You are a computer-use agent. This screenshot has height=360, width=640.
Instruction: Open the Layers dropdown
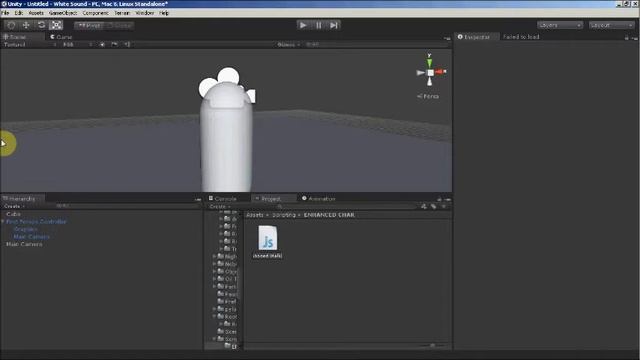pos(560,25)
